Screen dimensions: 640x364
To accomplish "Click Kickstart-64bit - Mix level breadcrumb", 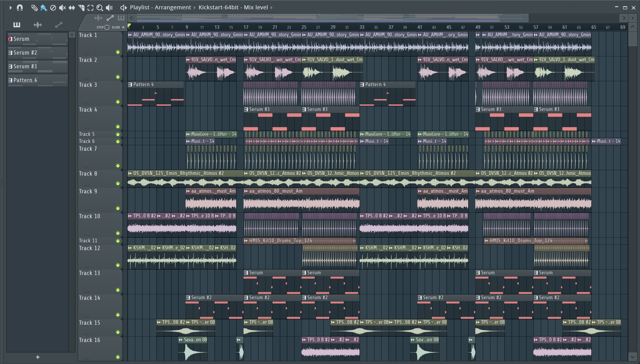I will [x=233, y=8].
